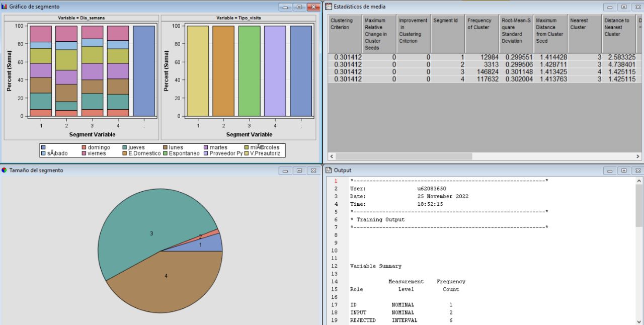Maximize the Tamaño del segmento window
The image size is (644, 325).
[x=299, y=170]
